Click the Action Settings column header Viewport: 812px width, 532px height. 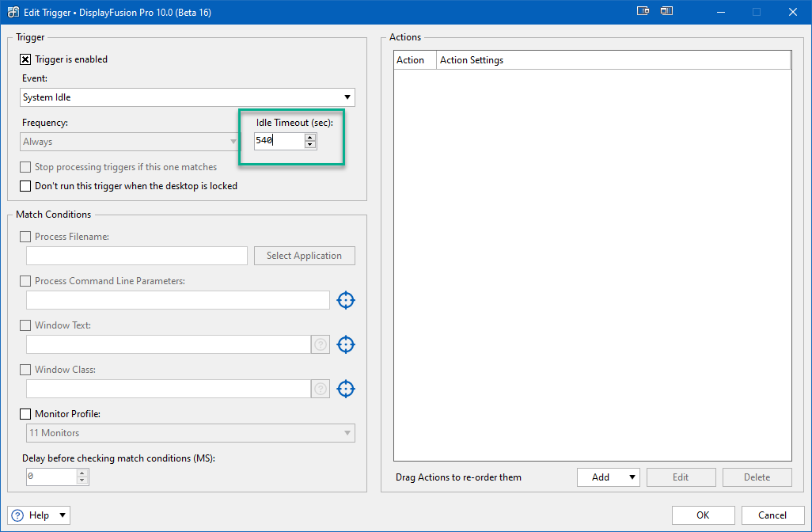pyautogui.click(x=613, y=60)
